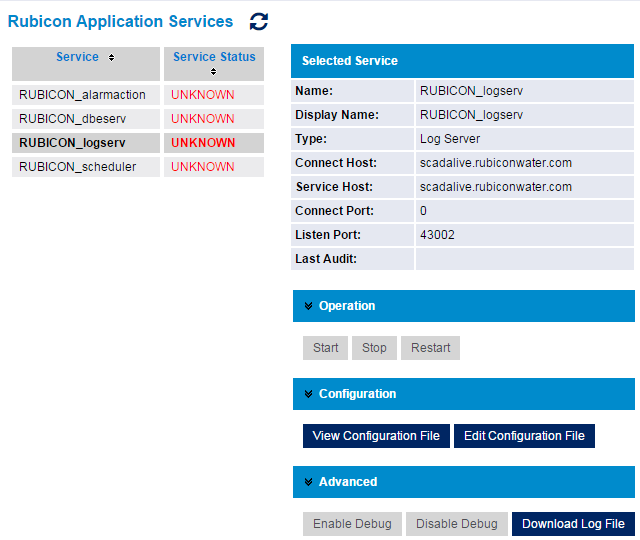Click Enable Debug button

[352, 524]
